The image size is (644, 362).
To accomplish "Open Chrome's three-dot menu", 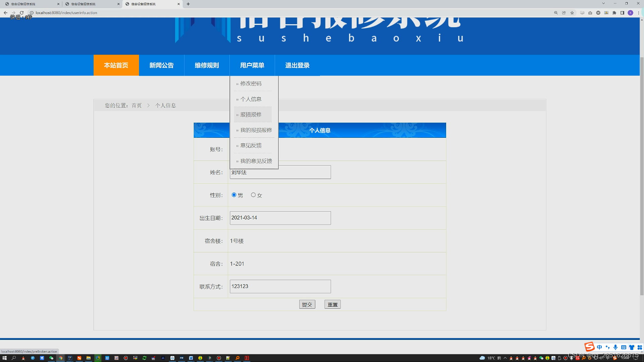I will [638, 13].
